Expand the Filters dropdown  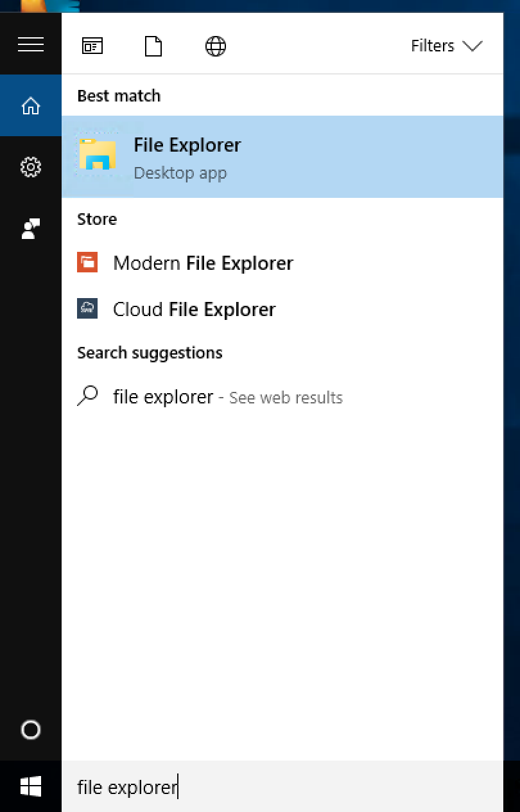point(447,46)
